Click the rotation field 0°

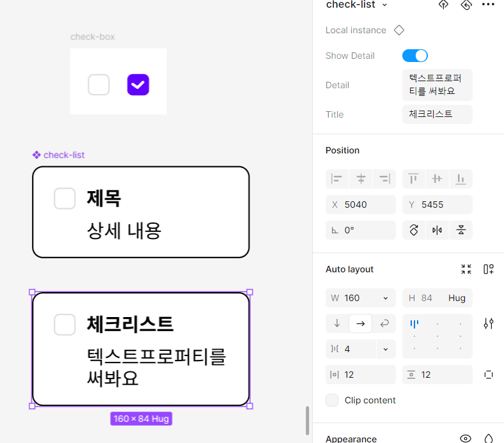(x=361, y=230)
